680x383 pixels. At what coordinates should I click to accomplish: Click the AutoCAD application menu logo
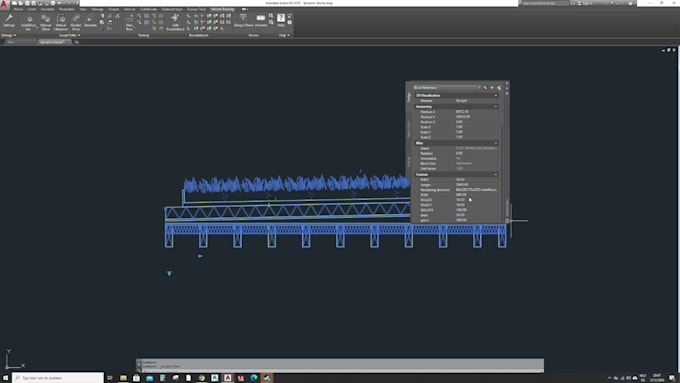(x=4, y=3)
